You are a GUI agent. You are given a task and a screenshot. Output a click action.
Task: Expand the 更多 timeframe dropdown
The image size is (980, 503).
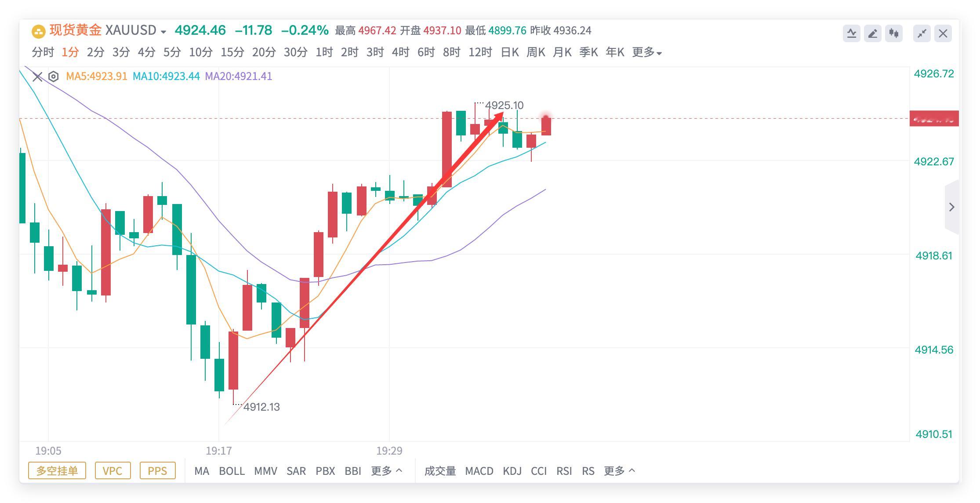click(647, 52)
